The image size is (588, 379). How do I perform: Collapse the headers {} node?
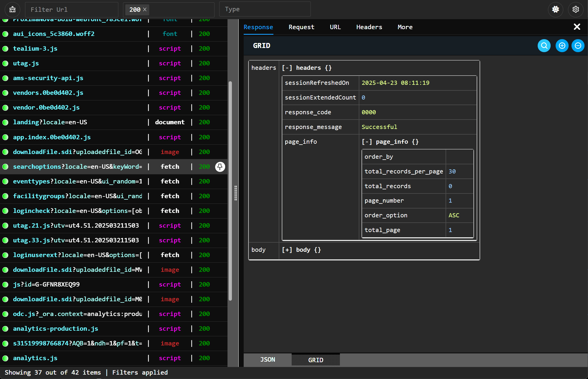[287, 68]
